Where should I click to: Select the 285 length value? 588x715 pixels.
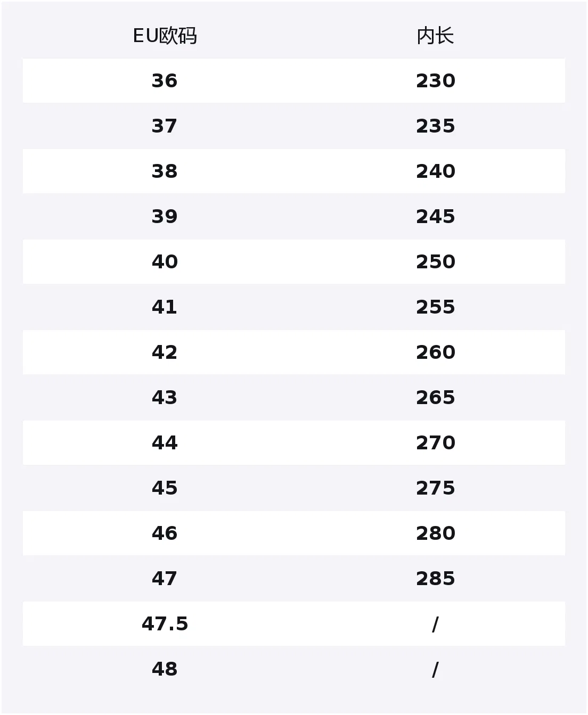coord(435,579)
